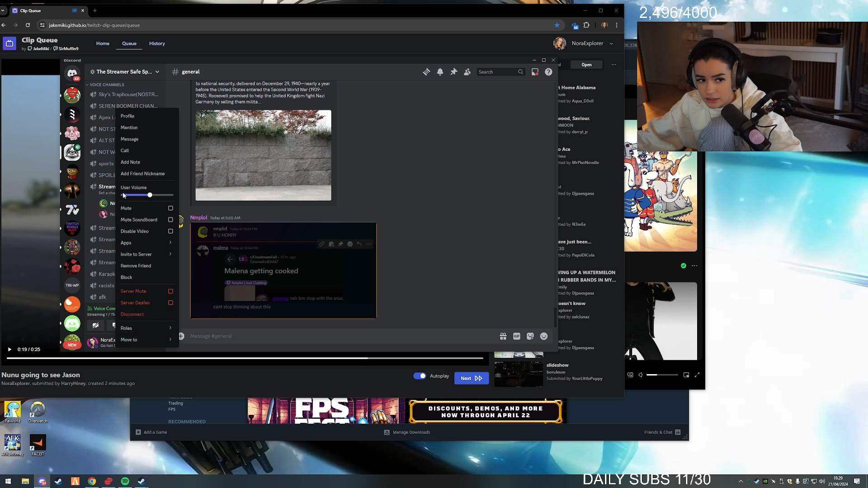Select Message in the context menu
The height and width of the screenshot is (488, 868).
tap(146, 139)
